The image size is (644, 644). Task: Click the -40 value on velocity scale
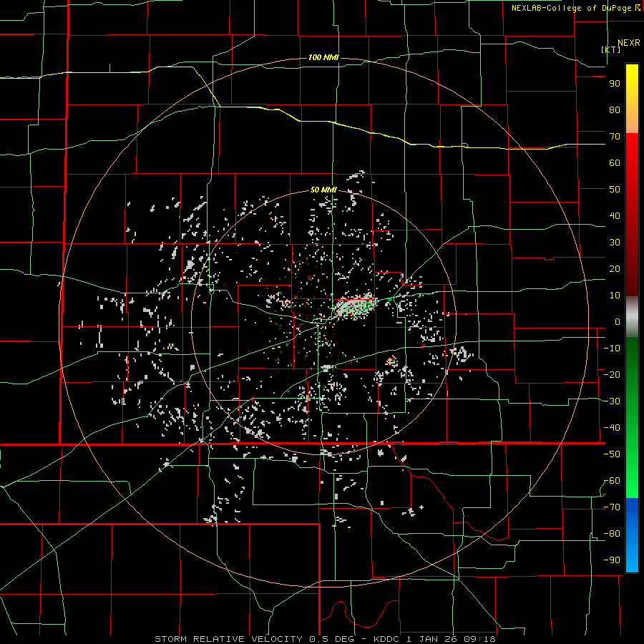(612, 428)
